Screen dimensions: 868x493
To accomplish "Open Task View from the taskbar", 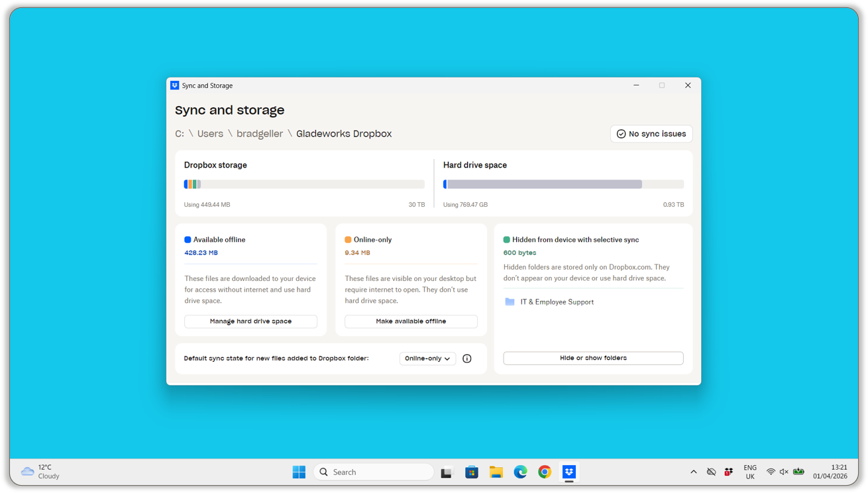I will [x=447, y=472].
